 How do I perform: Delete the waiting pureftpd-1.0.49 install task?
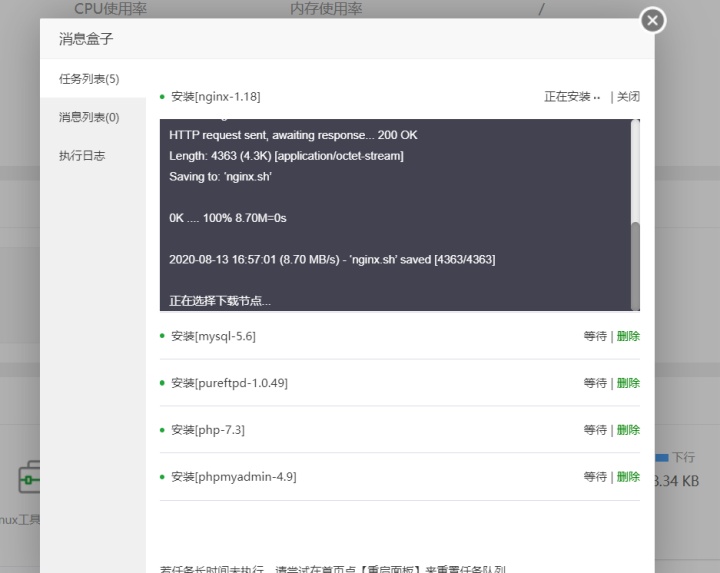(x=628, y=383)
